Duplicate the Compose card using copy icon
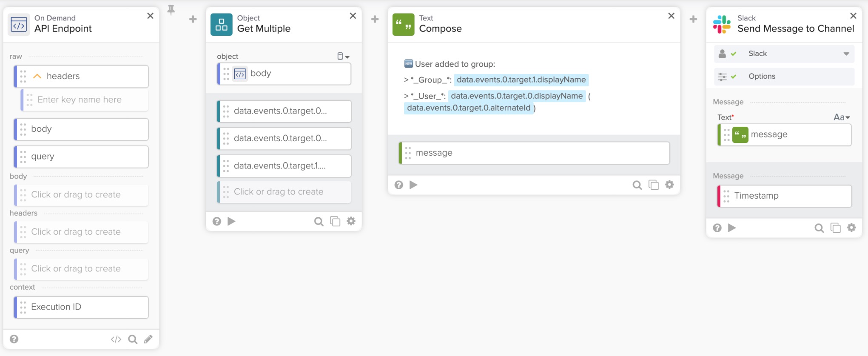 click(x=653, y=185)
